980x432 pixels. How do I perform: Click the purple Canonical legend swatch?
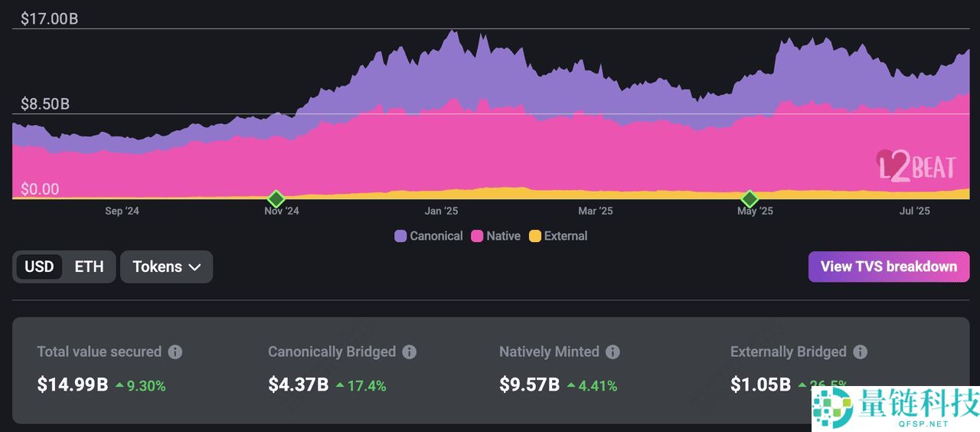click(400, 236)
